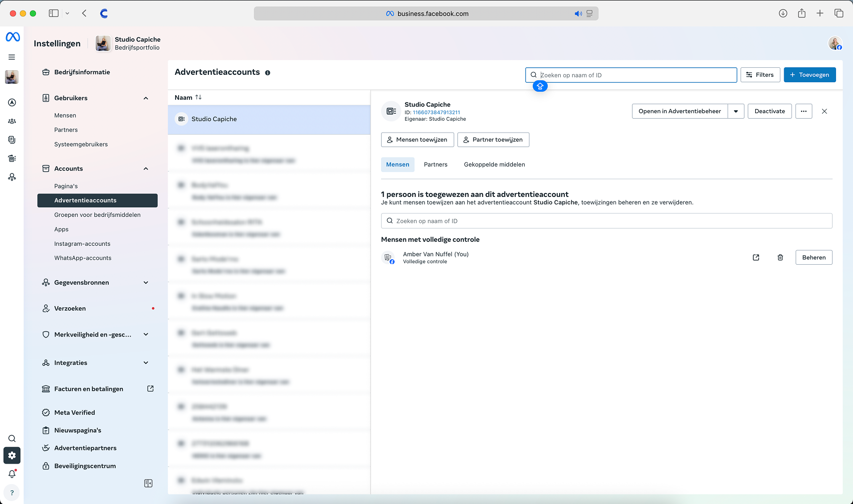Focus the people search field in details panel
The width and height of the screenshot is (853, 504).
[x=607, y=221]
